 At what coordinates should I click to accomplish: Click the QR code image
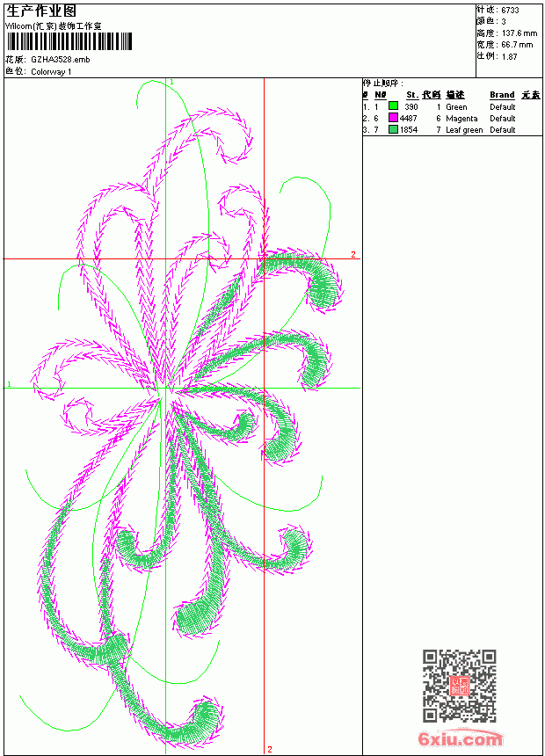(x=460, y=685)
